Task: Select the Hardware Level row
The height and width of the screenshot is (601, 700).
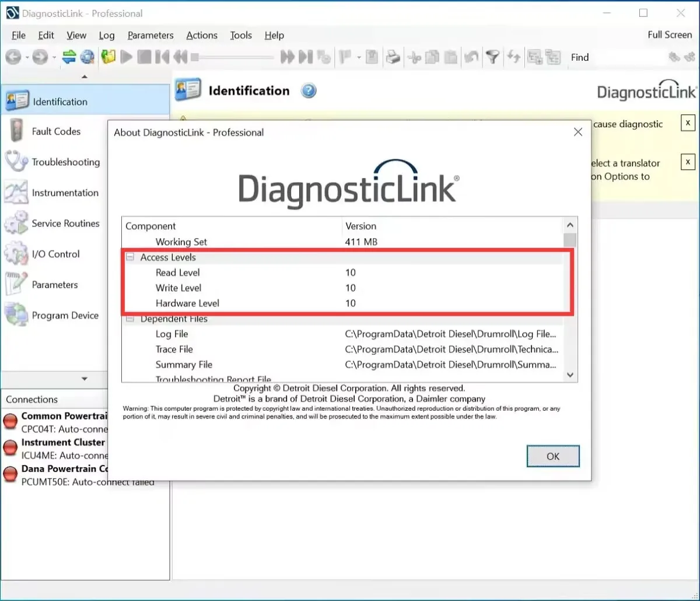Action: coord(342,303)
